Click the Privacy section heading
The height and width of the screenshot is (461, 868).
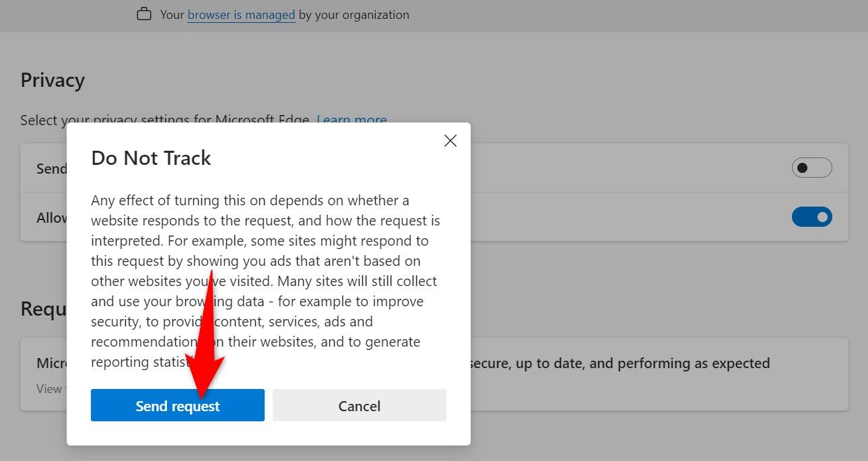(x=52, y=79)
